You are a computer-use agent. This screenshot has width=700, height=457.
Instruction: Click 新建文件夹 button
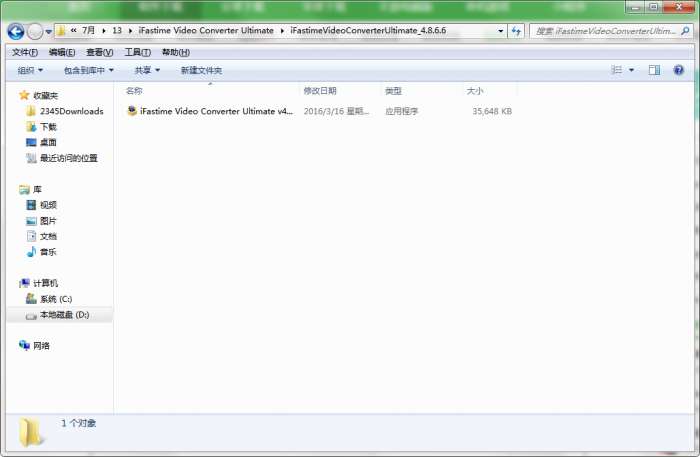[201, 71]
